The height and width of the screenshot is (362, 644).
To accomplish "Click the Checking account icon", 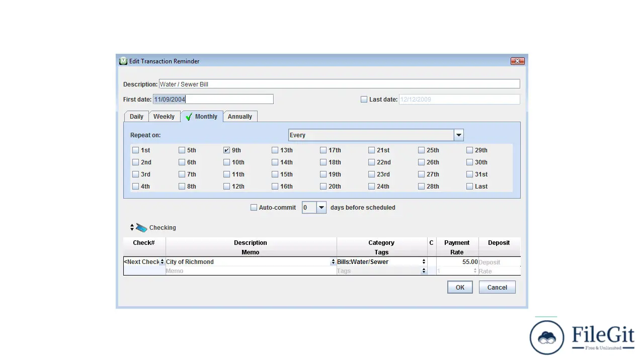I will (141, 228).
